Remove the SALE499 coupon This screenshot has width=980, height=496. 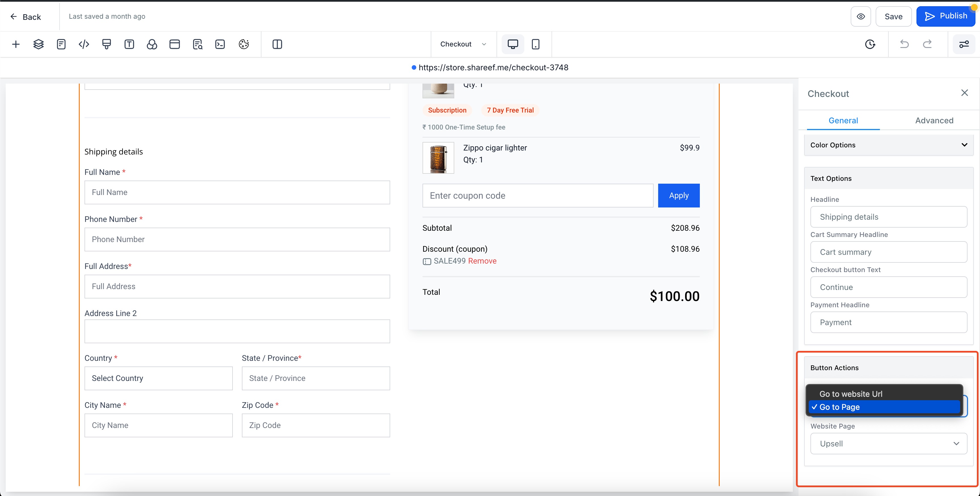(482, 261)
